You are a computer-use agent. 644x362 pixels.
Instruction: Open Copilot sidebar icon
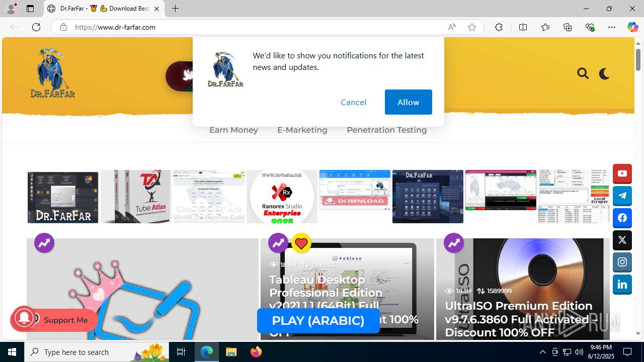point(632,27)
